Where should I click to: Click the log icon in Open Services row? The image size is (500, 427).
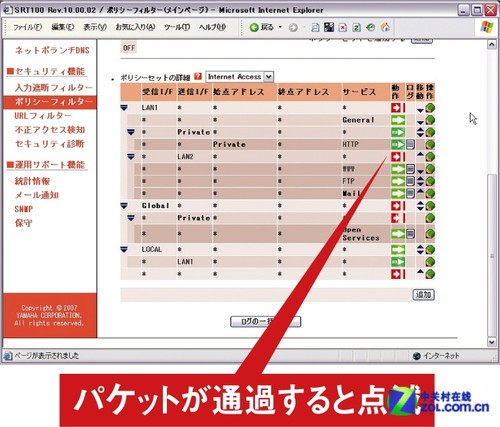point(410,234)
